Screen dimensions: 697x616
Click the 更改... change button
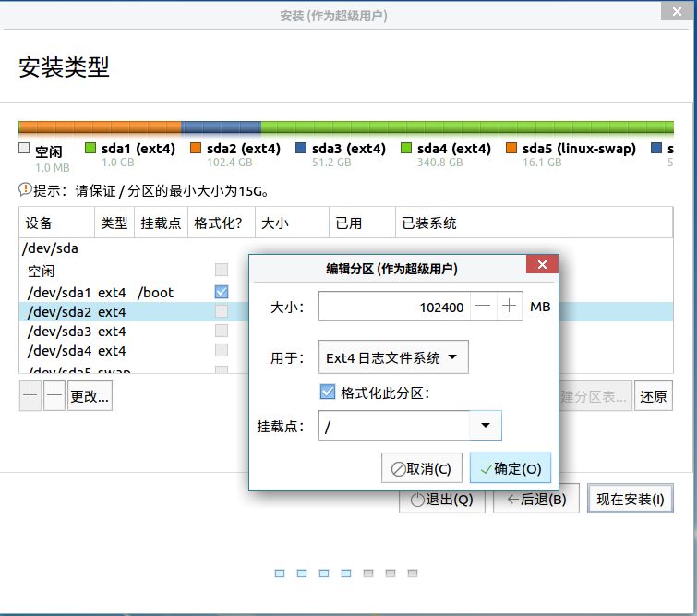(90, 395)
